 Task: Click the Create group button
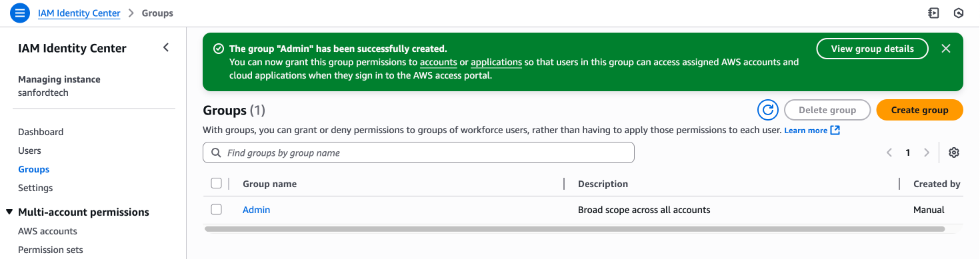click(919, 110)
